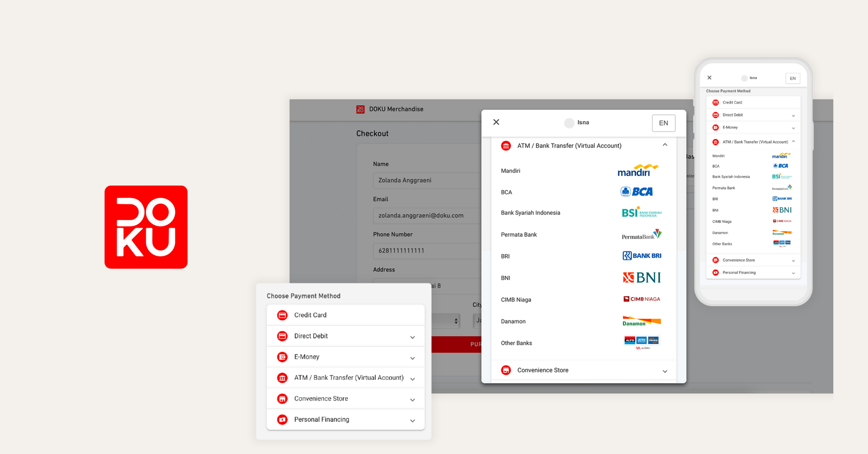The image size is (868, 454).
Task: Choose CIMB Niaga label in the center modal
Action: (516, 300)
